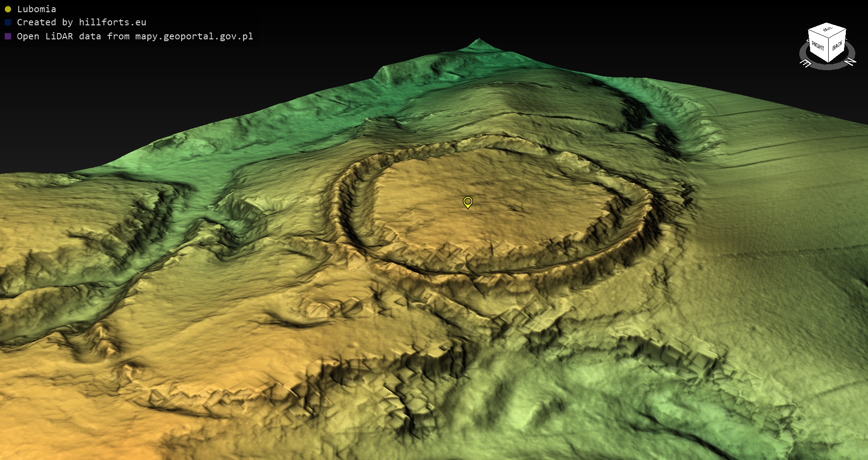The image size is (868, 460).
Task: Click the RIGHT face of the navigation cube
Action: click(817, 46)
